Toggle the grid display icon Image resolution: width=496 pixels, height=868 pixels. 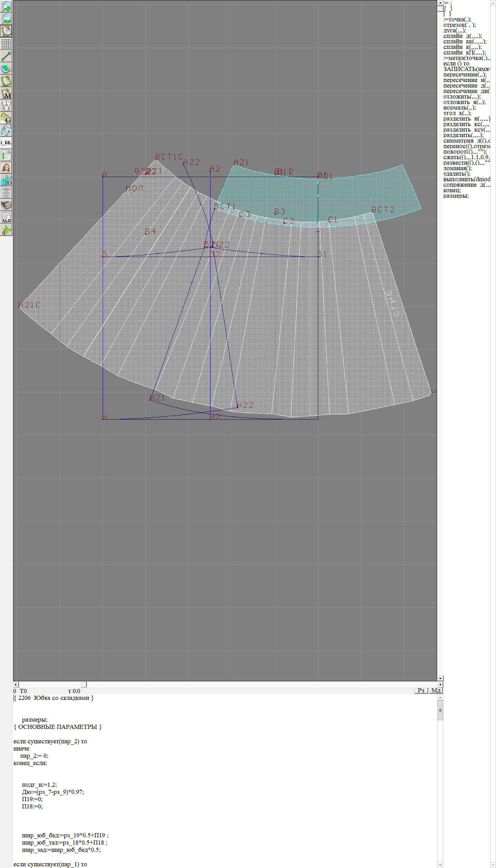tap(6, 44)
